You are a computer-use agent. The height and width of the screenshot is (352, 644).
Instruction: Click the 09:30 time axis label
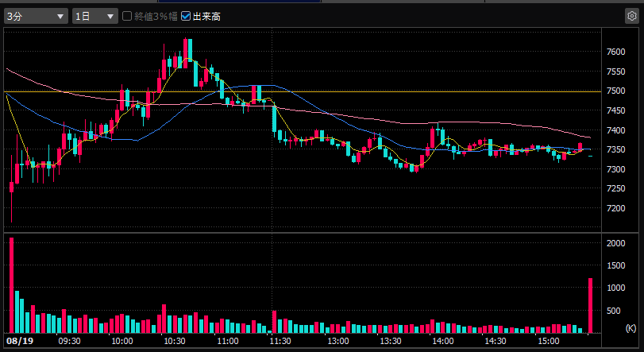69,341
